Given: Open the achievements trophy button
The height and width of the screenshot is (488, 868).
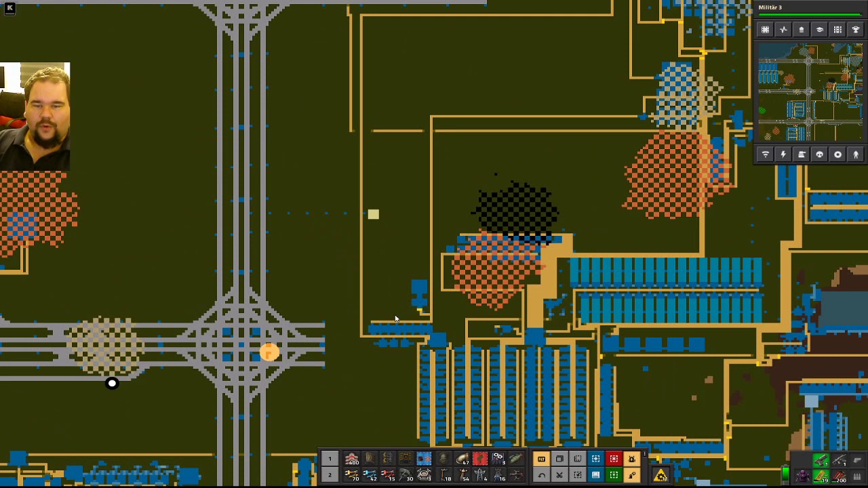Looking at the screenshot, I should (x=856, y=29).
